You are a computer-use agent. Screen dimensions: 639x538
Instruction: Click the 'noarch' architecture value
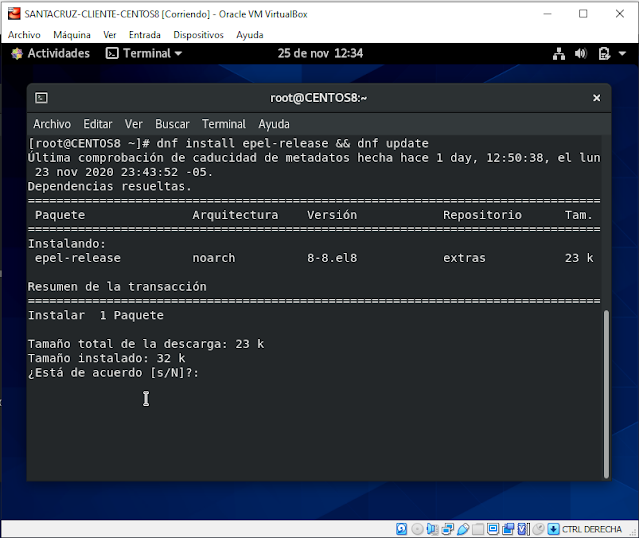(214, 258)
